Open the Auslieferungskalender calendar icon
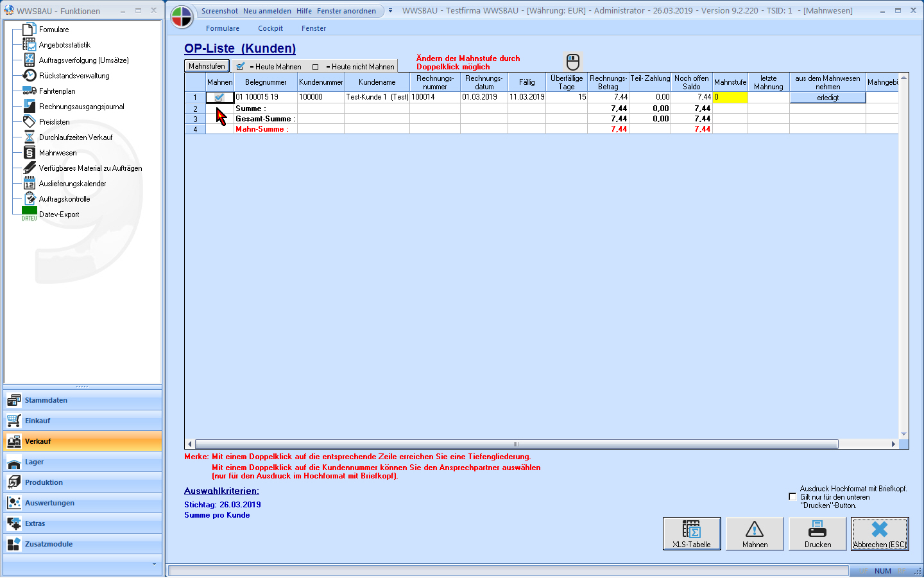Viewport: 924px width, 578px height. click(x=30, y=184)
